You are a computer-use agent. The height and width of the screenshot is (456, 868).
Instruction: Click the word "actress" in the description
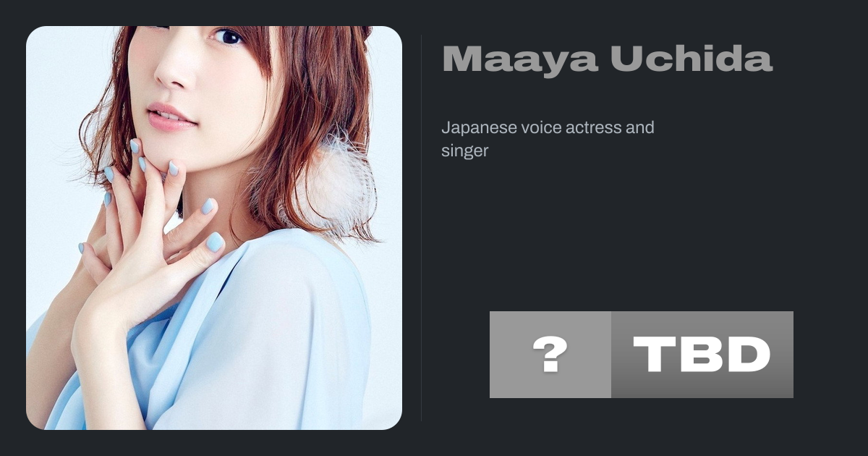click(592, 128)
